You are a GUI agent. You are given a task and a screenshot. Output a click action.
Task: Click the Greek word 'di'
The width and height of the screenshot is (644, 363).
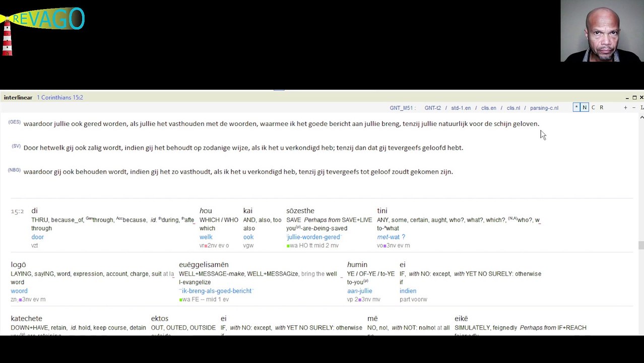[x=34, y=211]
